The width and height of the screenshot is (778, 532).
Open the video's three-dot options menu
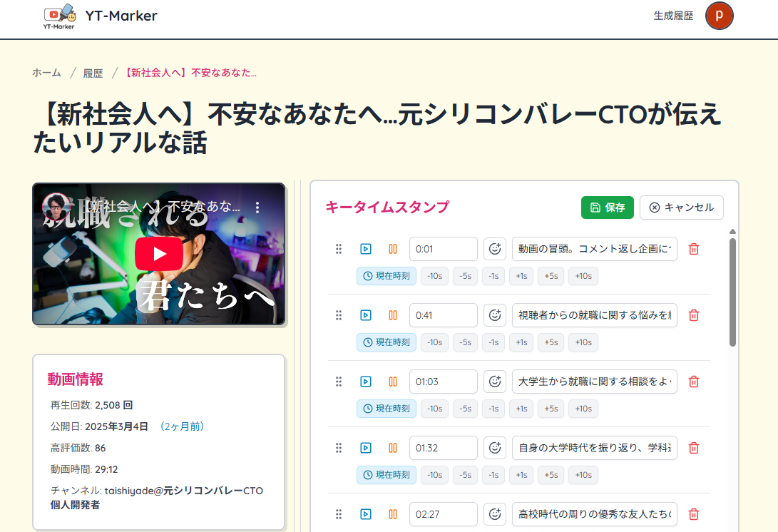tap(258, 208)
